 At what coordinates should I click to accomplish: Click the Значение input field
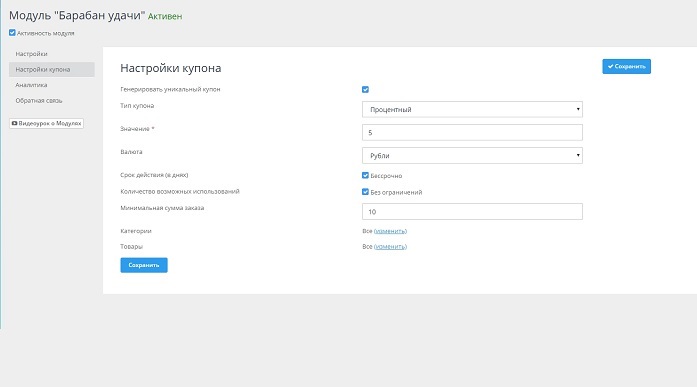point(472,132)
